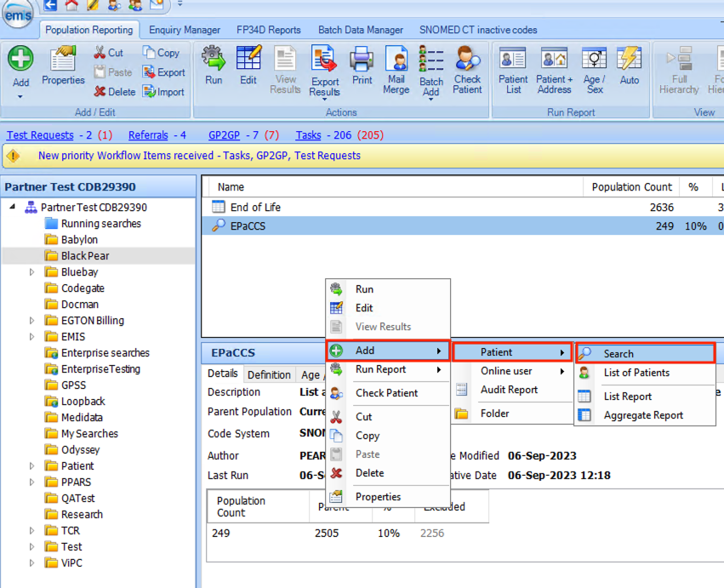Choose Properties in the context menu

(388, 497)
